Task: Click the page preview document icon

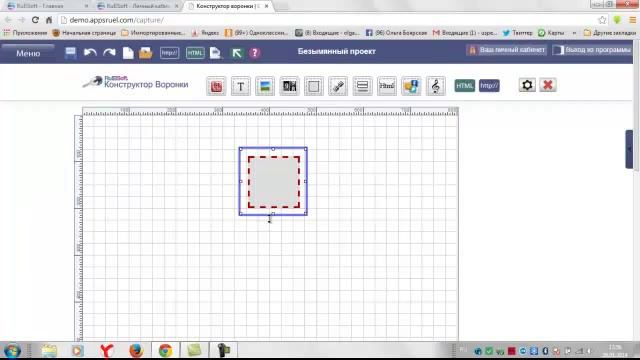Action: [x=215, y=53]
